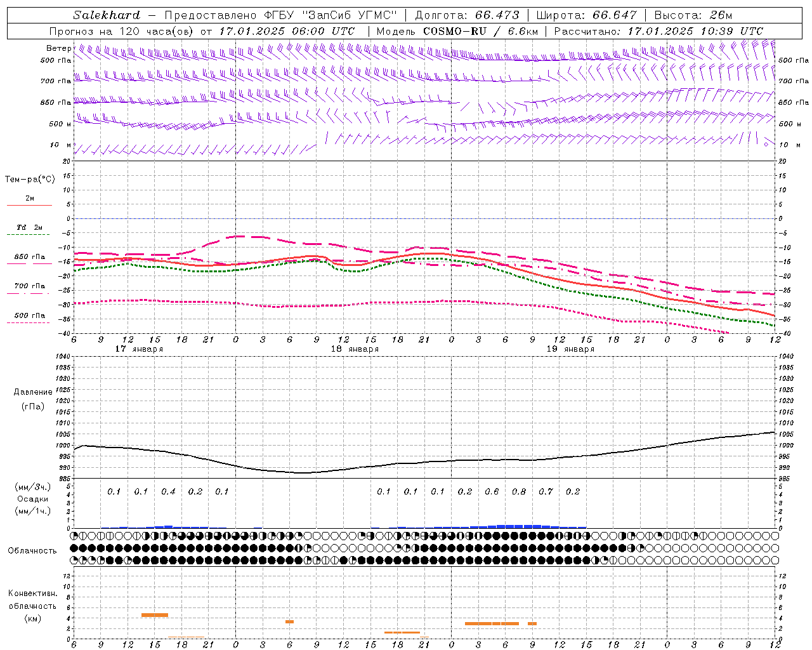Click the 'Конвективн.' convective cloud label
The image size is (812, 650).
tap(32, 594)
